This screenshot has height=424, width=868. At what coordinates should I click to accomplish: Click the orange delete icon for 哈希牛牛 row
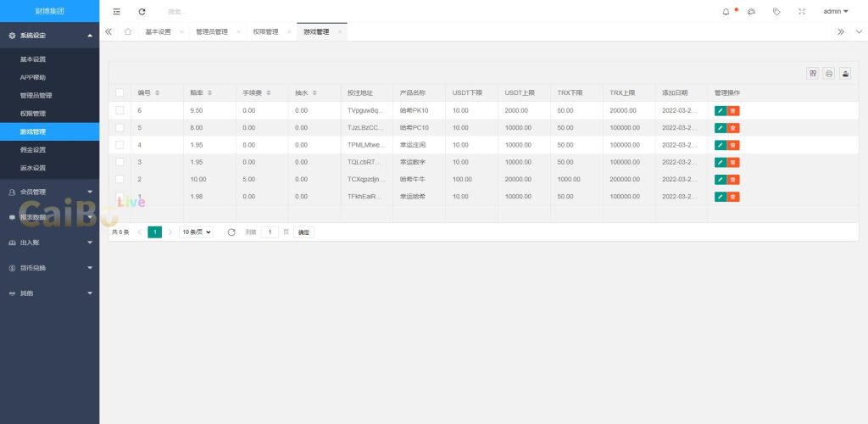click(x=734, y=179)
